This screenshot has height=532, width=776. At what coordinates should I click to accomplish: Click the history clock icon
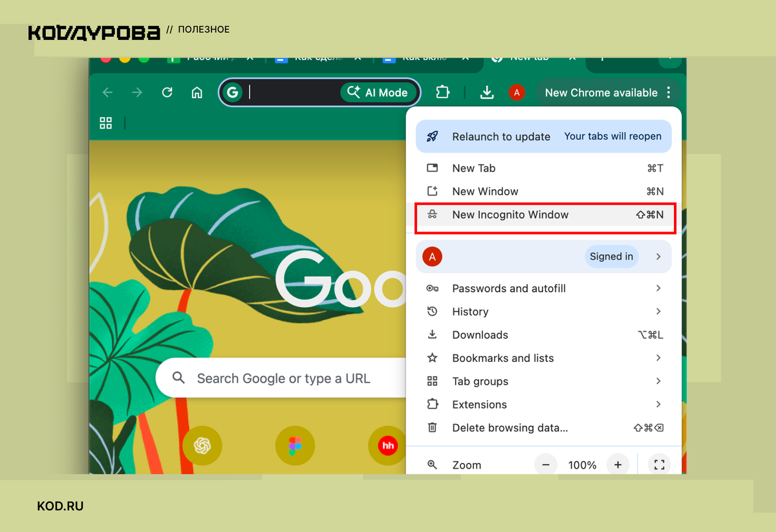pyautogui.click(x=433, y=312)
